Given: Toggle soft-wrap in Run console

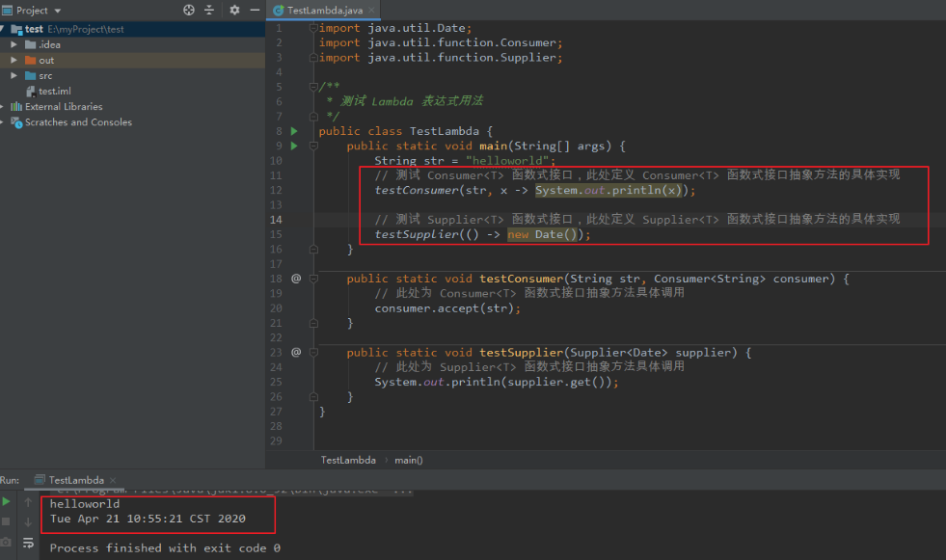Looking at the screenshot, I should click(28, 543).
